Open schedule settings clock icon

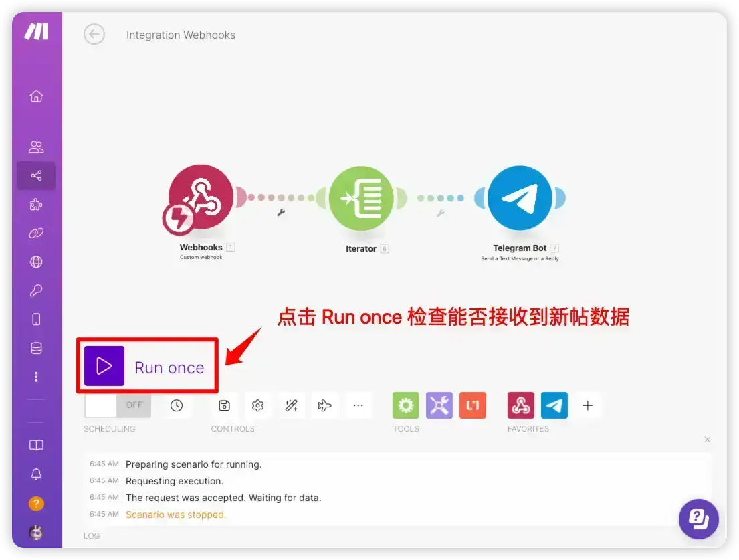[x=177, y=405]
